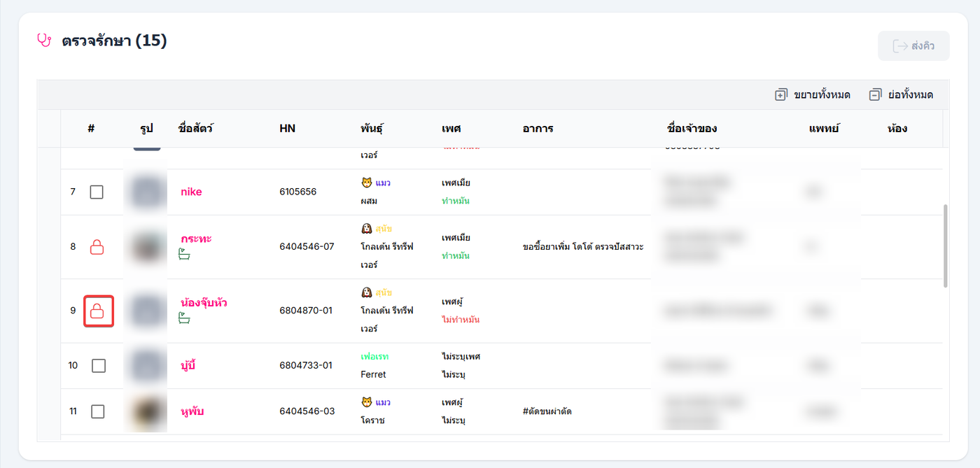980x468 pixels.
Task: Click the pet thumbnail for หูพับ
Action: pyautogui.click(x=147, y=411)
